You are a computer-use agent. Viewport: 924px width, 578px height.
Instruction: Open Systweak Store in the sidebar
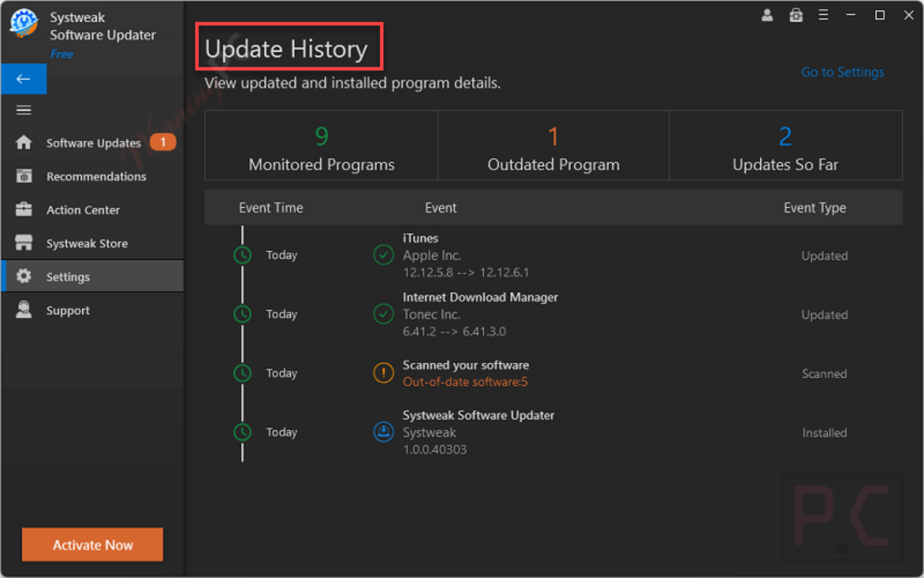pos(93,243)
